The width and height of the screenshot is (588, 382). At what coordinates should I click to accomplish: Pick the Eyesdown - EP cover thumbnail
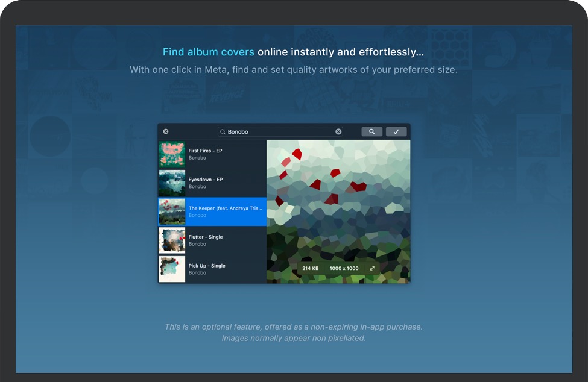[x=172, y=183]
